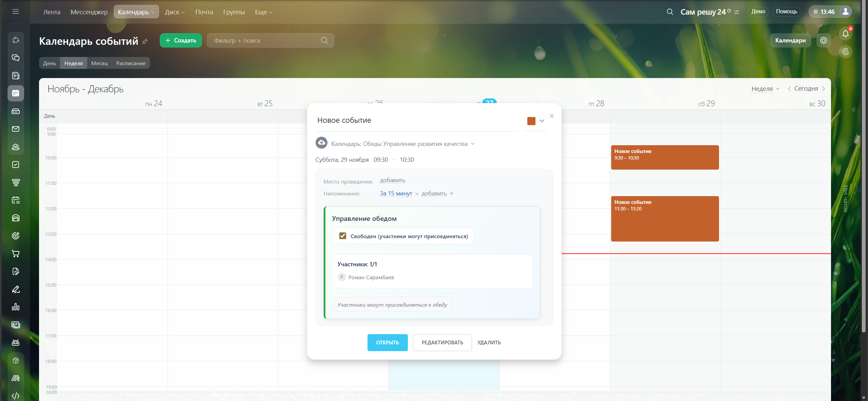
Task: Click the Создать button
Action: coord(181,40)
